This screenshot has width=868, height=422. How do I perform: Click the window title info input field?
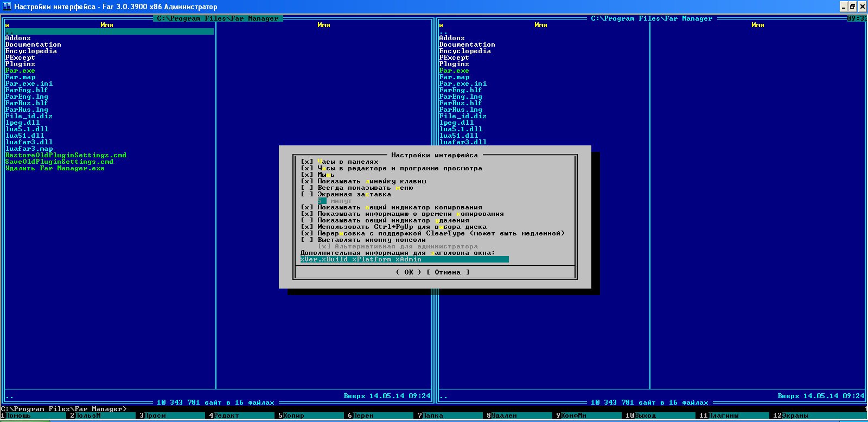coord(404,259)
